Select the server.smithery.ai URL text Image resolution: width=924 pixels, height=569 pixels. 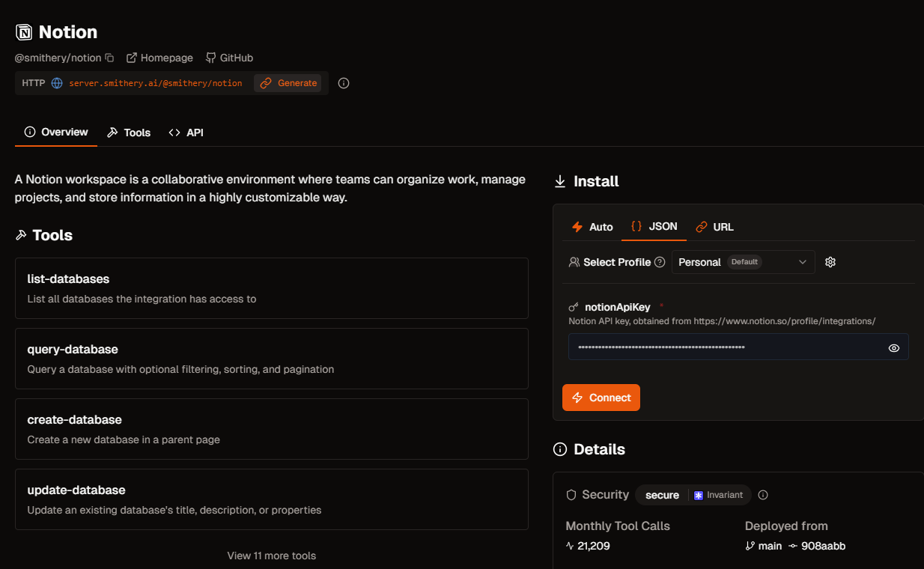pos(156,83)
